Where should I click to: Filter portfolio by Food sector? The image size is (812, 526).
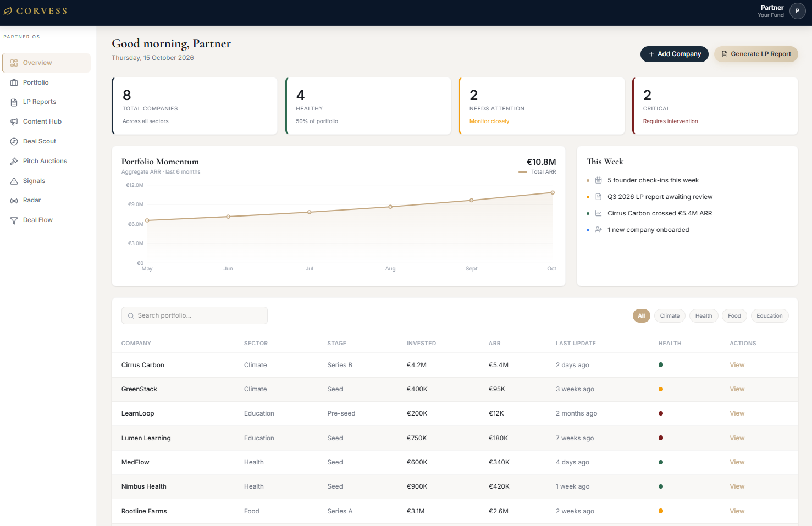click(x=734, y=316)
